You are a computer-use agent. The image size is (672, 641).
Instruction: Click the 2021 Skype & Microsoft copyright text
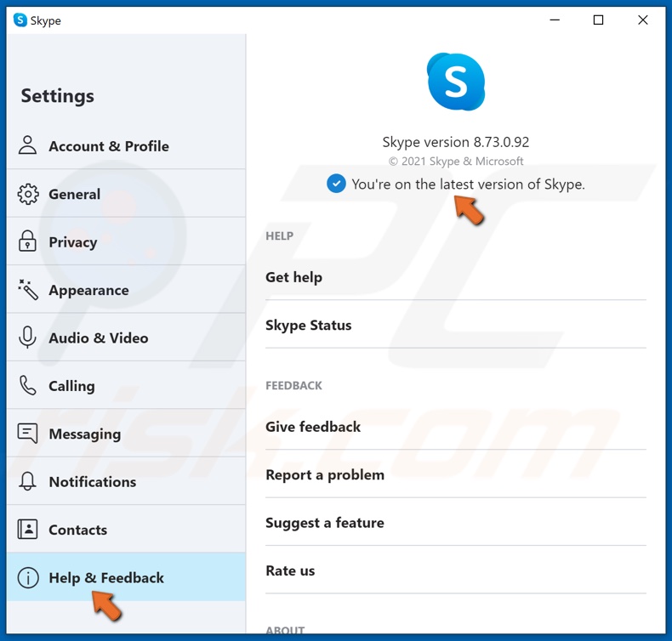pos(456,162)
